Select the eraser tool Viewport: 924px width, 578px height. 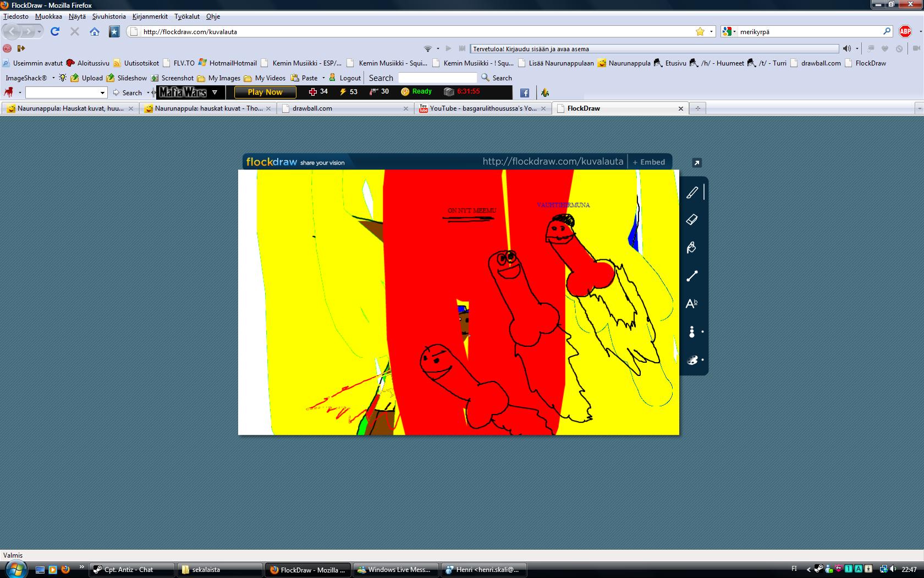[x=692, y=220]
